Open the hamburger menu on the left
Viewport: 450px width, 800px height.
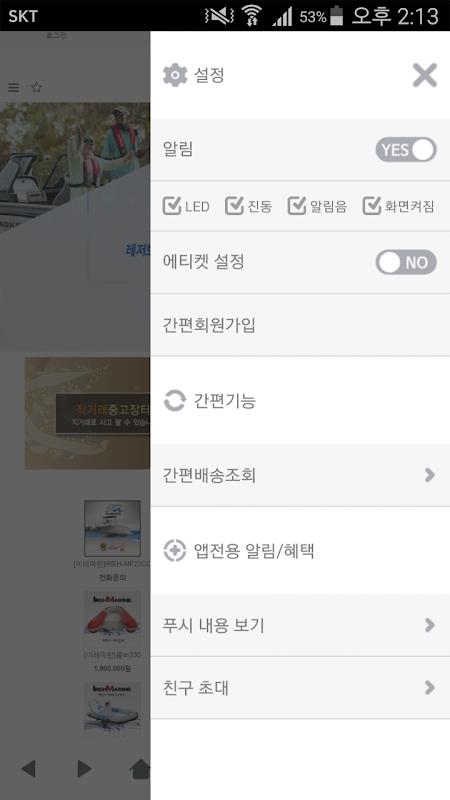click(x=14, y=88)
